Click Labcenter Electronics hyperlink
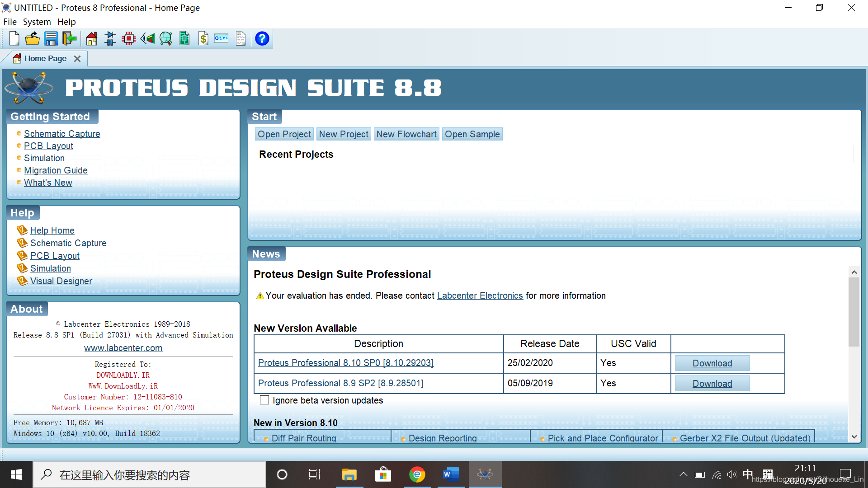 tap(479, 296)
